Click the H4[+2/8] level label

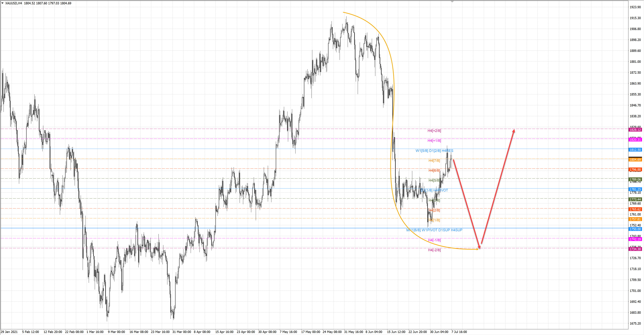coord(434,131)
